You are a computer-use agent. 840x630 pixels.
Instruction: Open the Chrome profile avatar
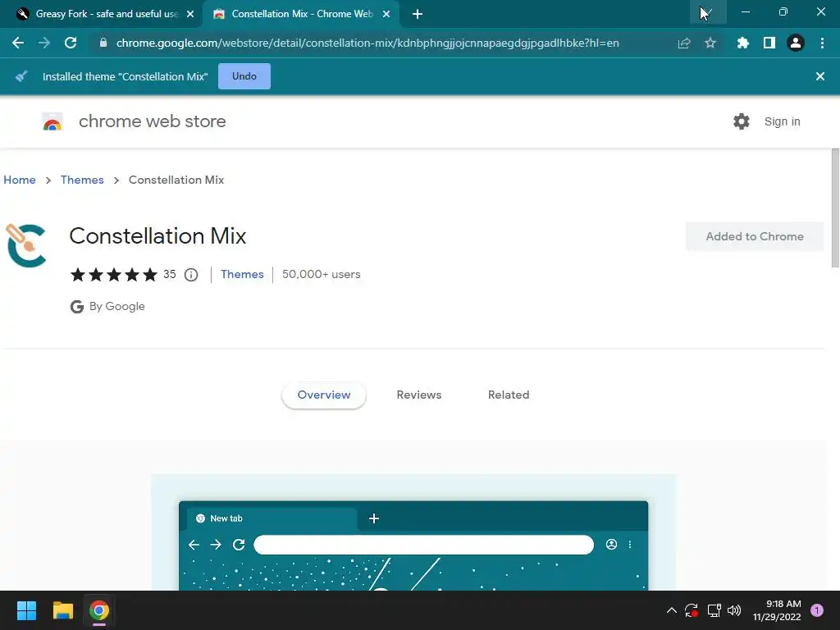796,43
